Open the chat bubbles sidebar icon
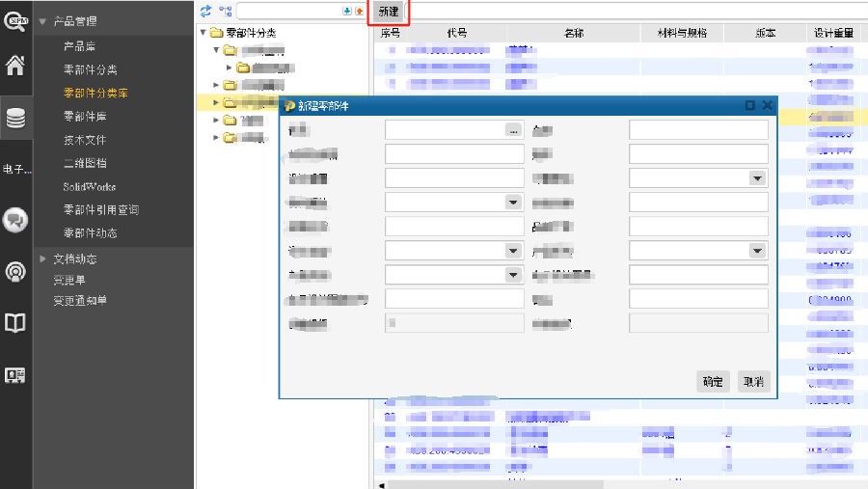The height and width of the screenshot is (489, 868). pyautogui.click(x=15, y=220)
